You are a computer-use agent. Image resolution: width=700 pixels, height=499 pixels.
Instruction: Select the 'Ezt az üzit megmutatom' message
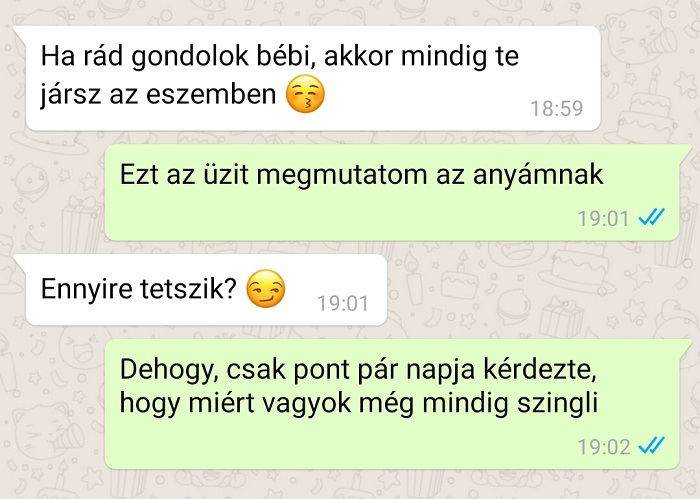point(392,192)
